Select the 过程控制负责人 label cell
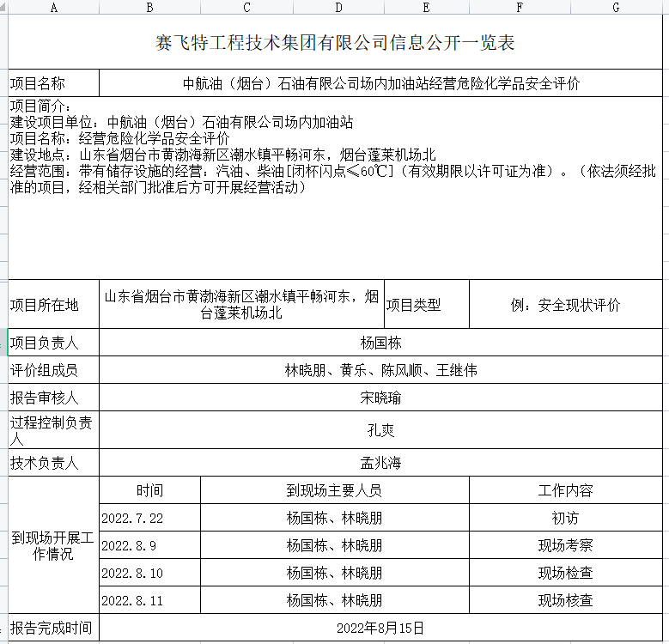This screenshot has height=644, width=669. (54, 429)
